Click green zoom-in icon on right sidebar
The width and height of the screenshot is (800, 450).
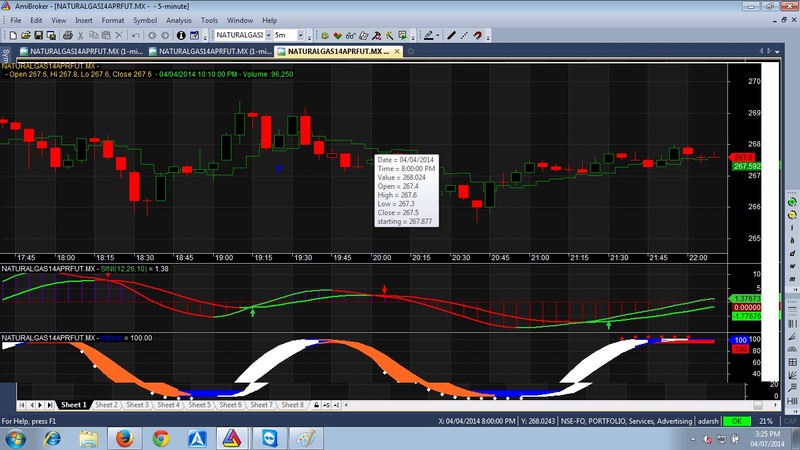[792, 202]
